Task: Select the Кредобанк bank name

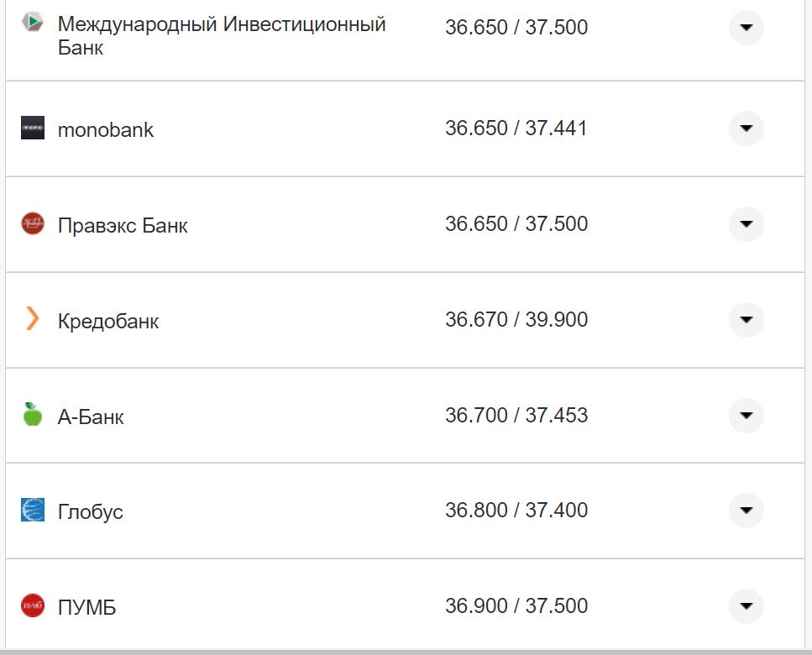Action: 109,320
